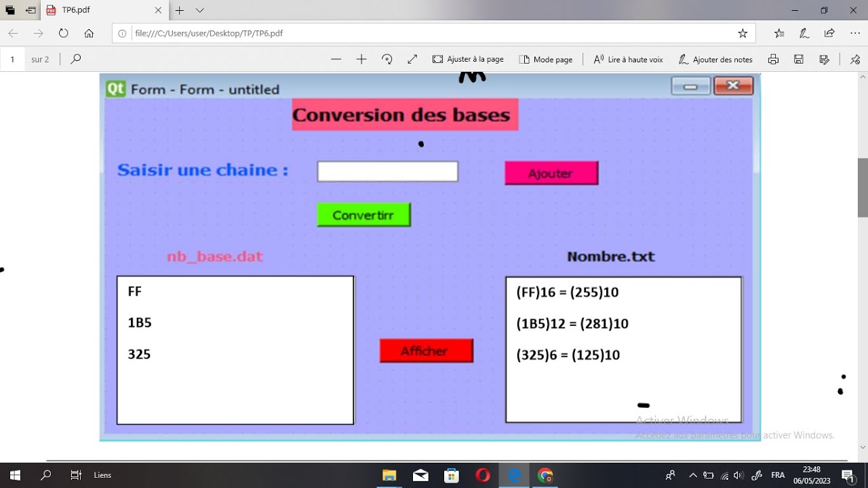
Task: Click the Nombre.txt label
Action: (611, 256)
